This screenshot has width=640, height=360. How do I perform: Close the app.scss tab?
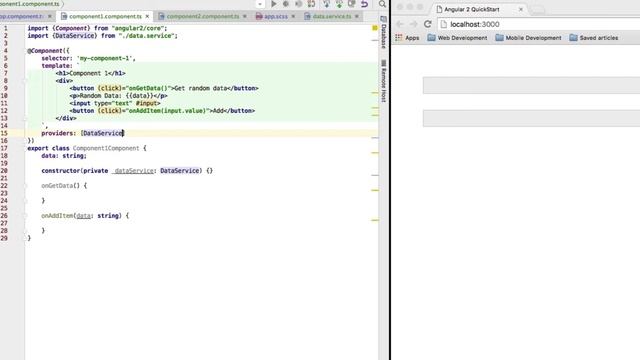293,16
